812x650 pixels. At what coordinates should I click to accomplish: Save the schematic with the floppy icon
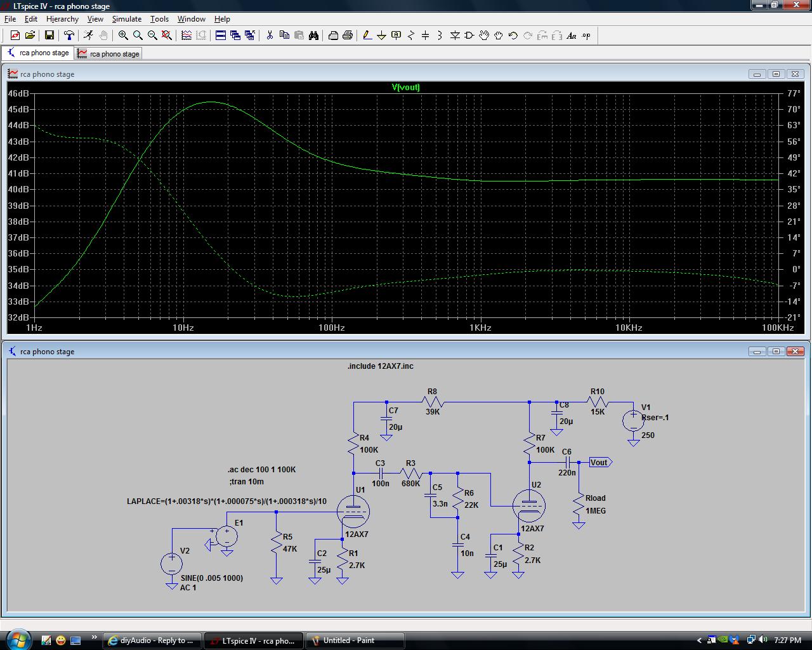tap(49, 36)
